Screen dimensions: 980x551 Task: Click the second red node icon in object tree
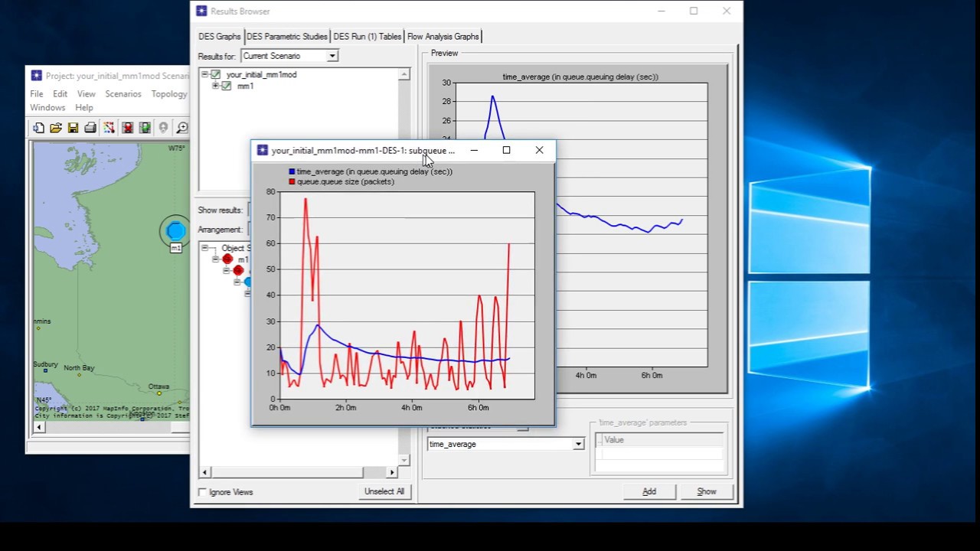click(238, 270)
